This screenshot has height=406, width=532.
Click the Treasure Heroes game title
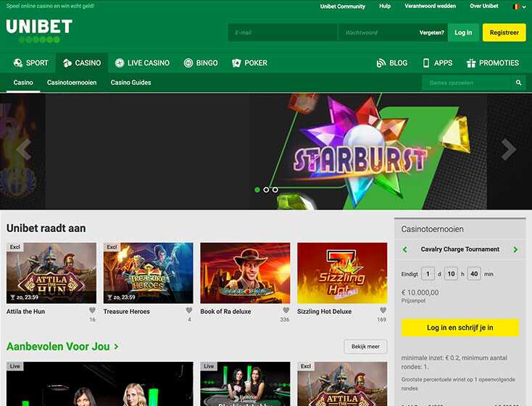[127, 311]
